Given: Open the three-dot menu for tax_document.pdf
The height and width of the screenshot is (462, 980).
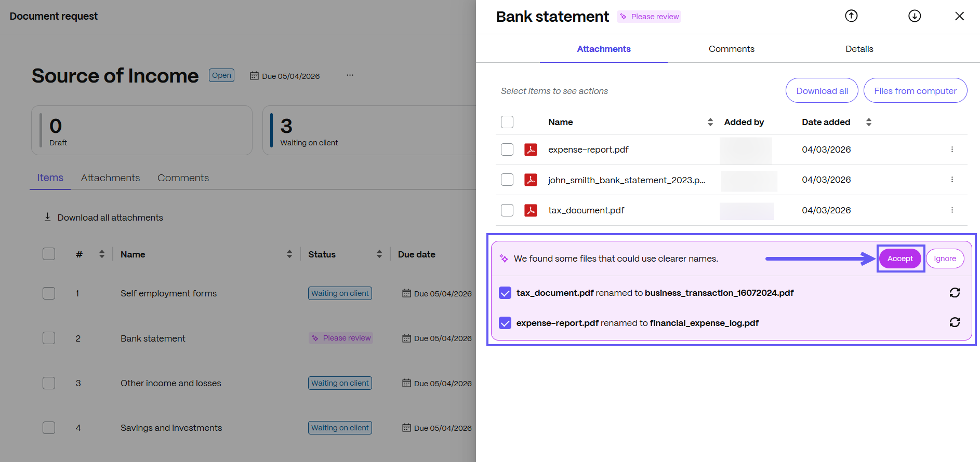Looking at the screenshot, I should tap(952, 210).
